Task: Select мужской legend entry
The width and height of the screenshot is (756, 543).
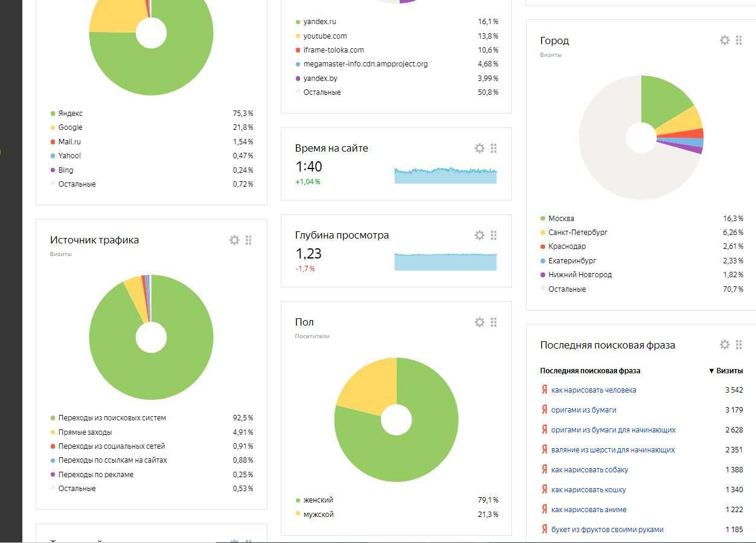Action: 318,515
